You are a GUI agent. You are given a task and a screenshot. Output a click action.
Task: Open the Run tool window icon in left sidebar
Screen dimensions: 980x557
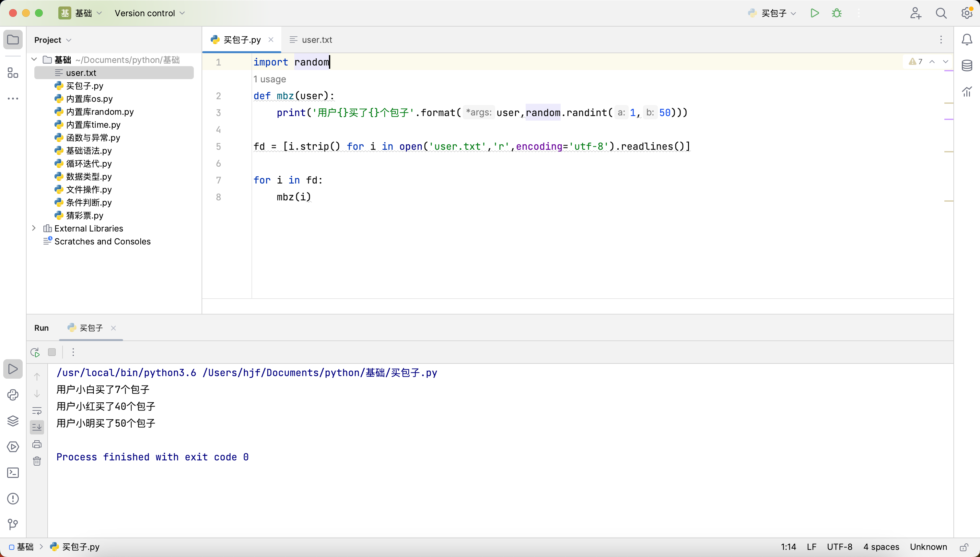click(x=13, y=369)
